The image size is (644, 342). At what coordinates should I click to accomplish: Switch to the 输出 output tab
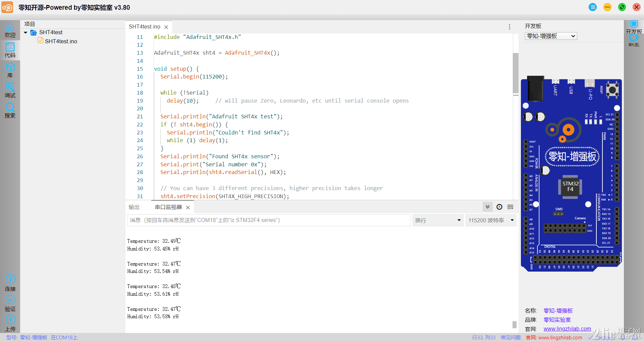(134, 207)
